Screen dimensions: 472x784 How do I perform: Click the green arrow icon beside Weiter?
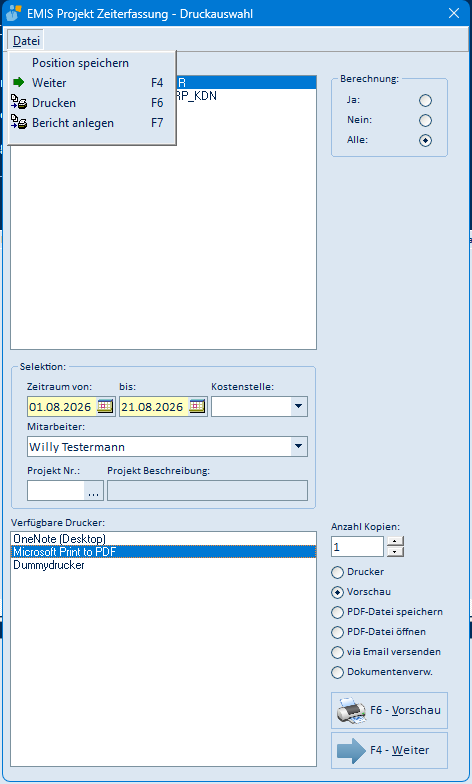click(18, 82)
